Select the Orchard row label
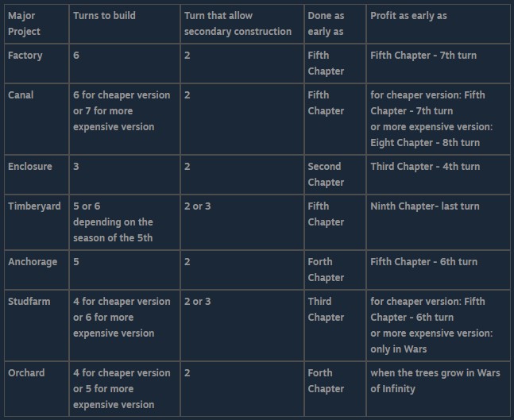514x420 pixels. click(26, 373)
